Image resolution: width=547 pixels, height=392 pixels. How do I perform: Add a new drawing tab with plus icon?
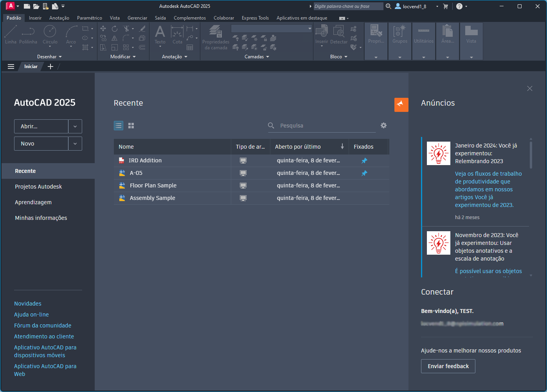click(50, 67)
